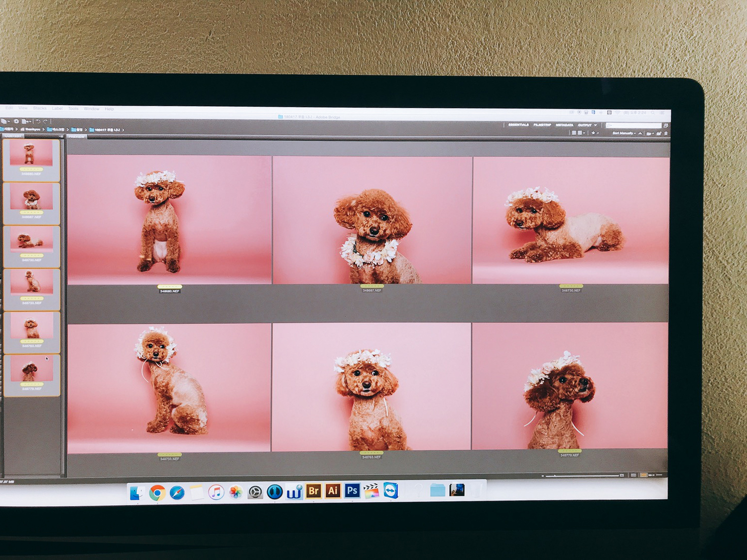Open the Label menu
Screen dimensions: 747x560
[x=57, y=109]
